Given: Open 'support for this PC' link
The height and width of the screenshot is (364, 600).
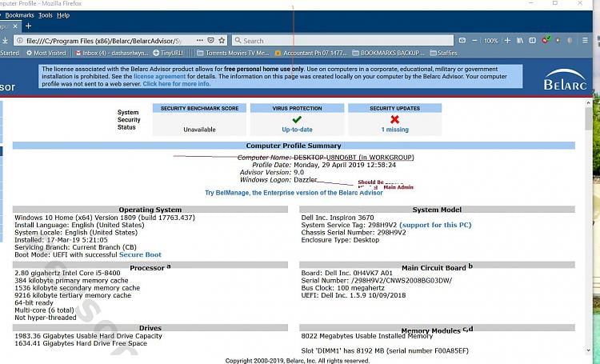Looking at the screenshot, I should point(435,225).
